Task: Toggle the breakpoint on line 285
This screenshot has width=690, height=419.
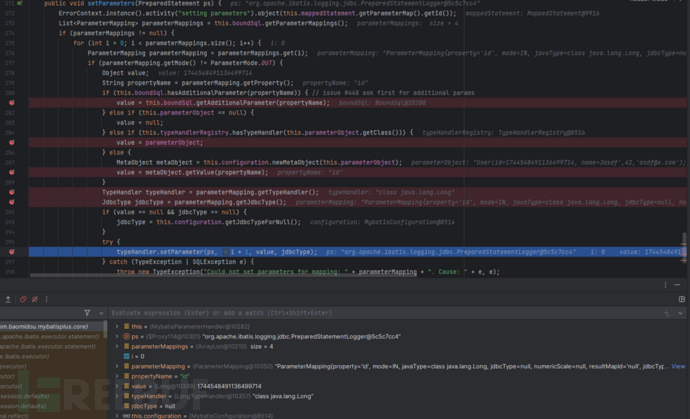Action: pyautogui.click(x=12, y=143)
